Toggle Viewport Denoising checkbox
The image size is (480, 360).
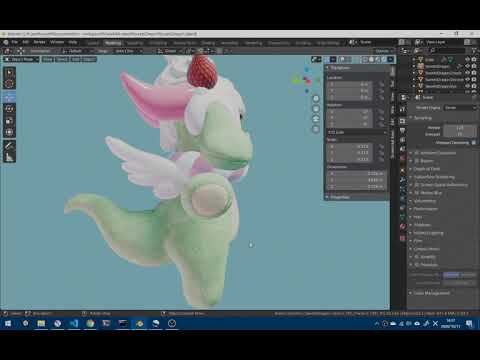point(474,142)
